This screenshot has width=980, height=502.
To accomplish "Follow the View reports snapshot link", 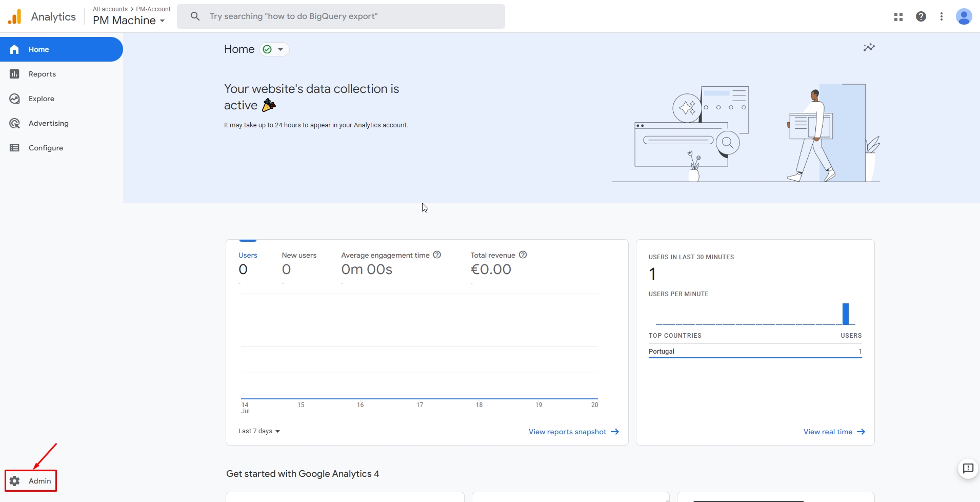I will tap(574, 432).
